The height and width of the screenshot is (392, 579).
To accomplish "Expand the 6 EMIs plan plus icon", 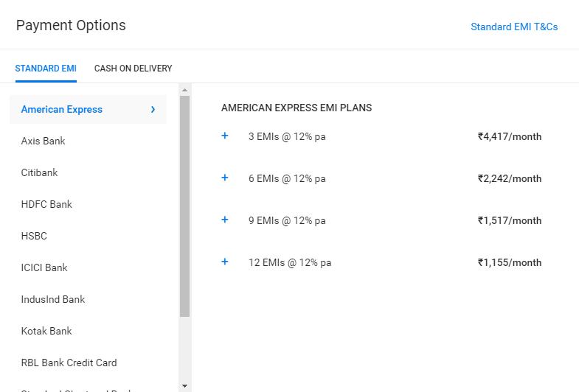I will [224, 178].
